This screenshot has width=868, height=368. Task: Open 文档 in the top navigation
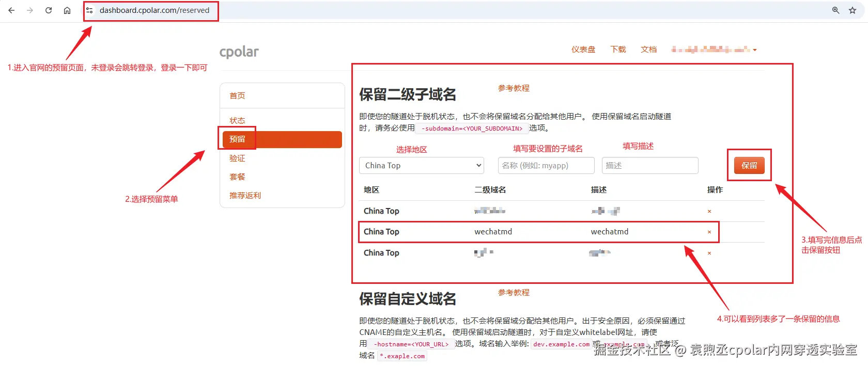coord(648,50)
